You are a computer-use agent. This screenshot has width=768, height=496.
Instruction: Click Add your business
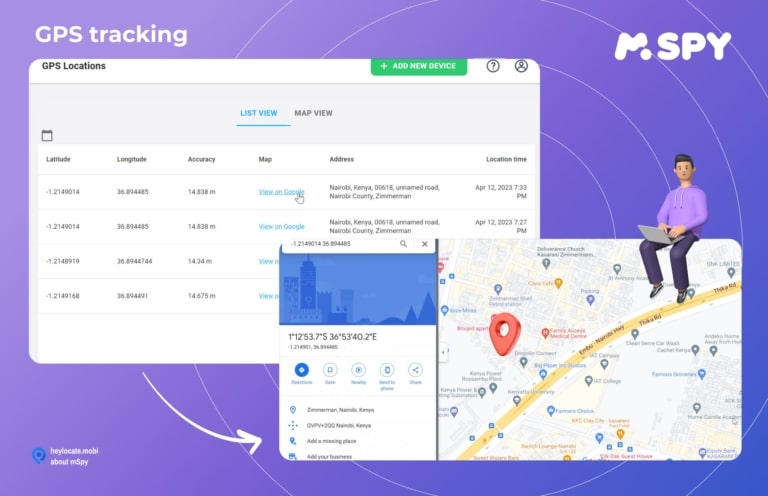[329, 457]
